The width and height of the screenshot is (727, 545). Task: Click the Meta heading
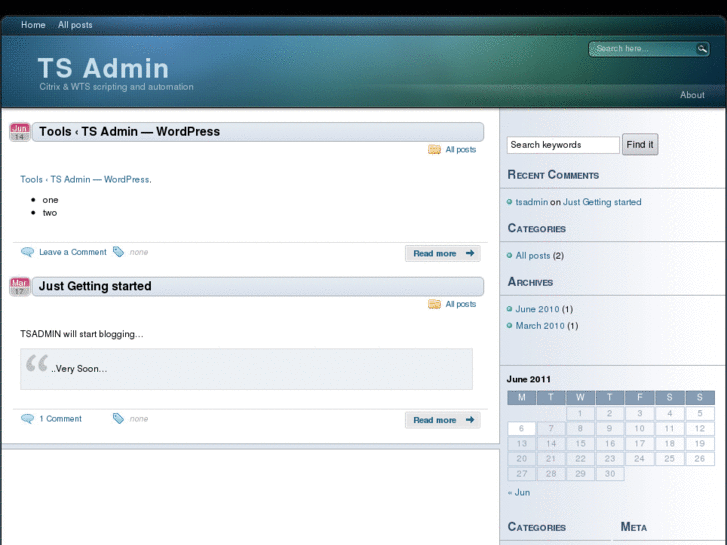point(634,527)
